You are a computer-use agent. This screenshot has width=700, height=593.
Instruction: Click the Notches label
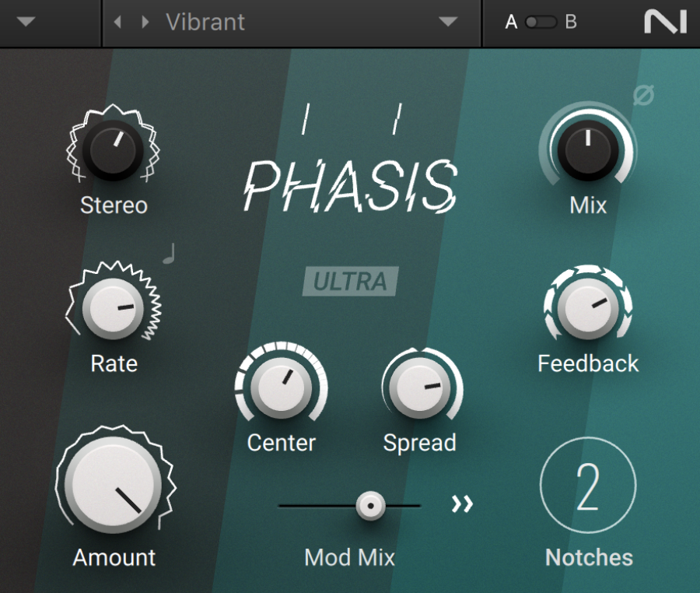(x=589, y=557)
